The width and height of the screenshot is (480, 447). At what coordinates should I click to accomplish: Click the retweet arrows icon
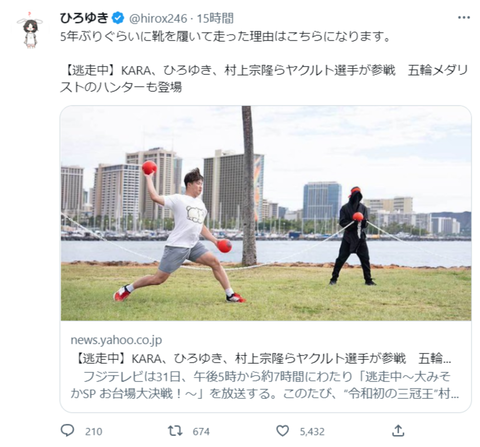(x=175, y=431)
